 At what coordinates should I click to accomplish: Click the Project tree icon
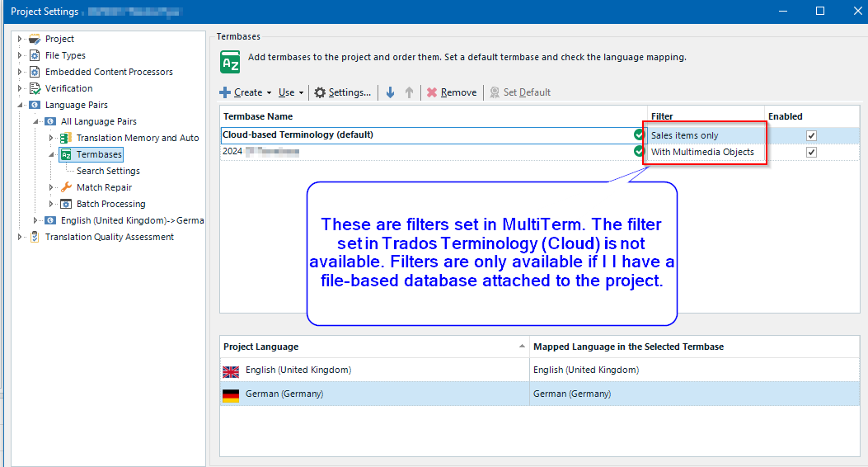point(35,39)
